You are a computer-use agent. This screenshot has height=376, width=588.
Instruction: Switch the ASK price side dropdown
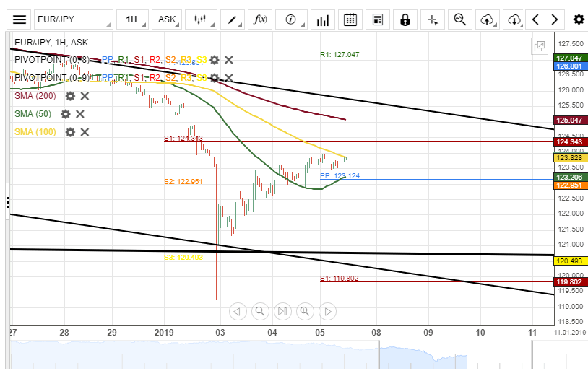tap(167, 19)
